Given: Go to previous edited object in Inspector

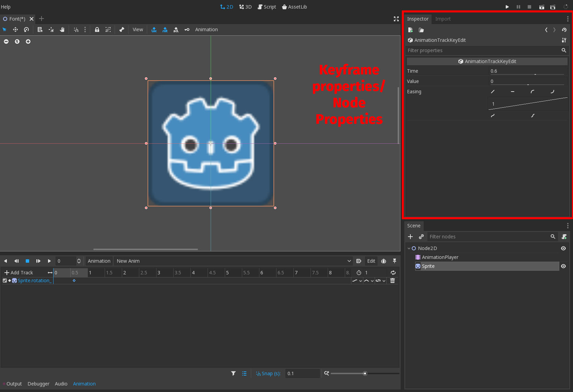Looking at the screenshot, I should point(546,30).
